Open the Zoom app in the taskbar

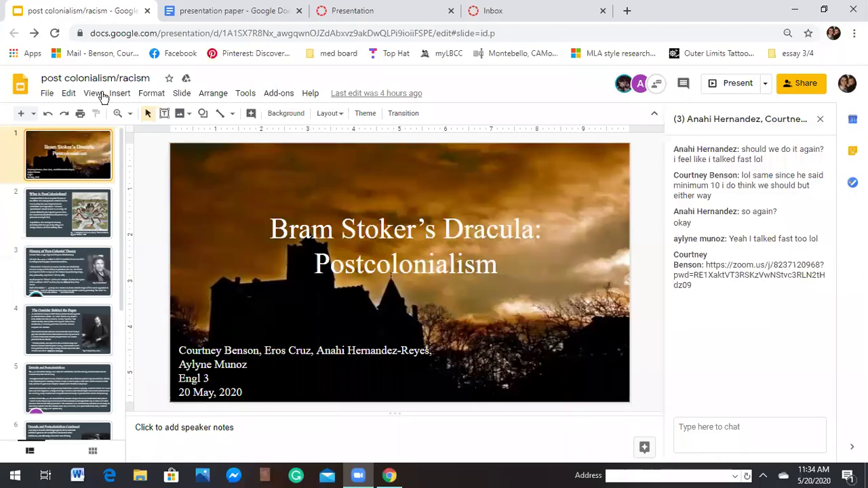point(358,475)
